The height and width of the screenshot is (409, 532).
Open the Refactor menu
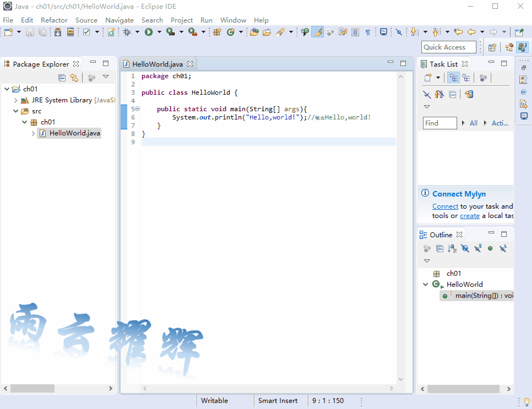pyautogui.click(x=54, y=20)
